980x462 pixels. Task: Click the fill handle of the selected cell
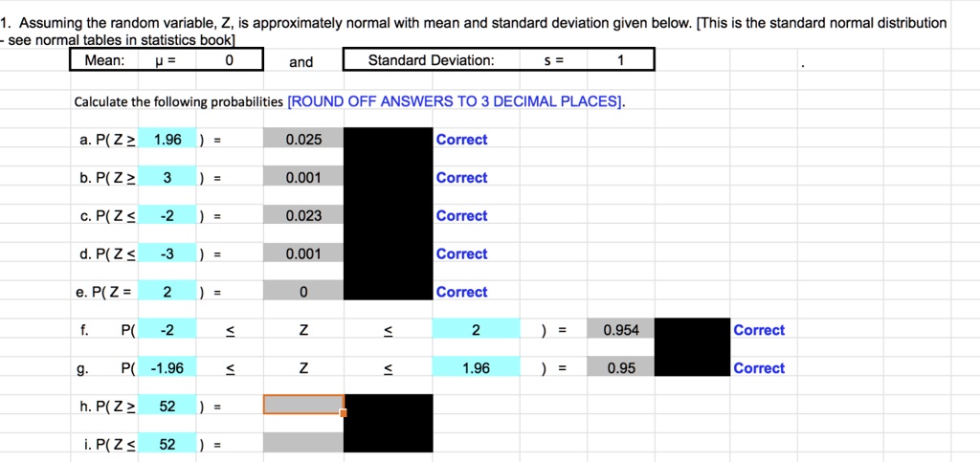(344, 414)
